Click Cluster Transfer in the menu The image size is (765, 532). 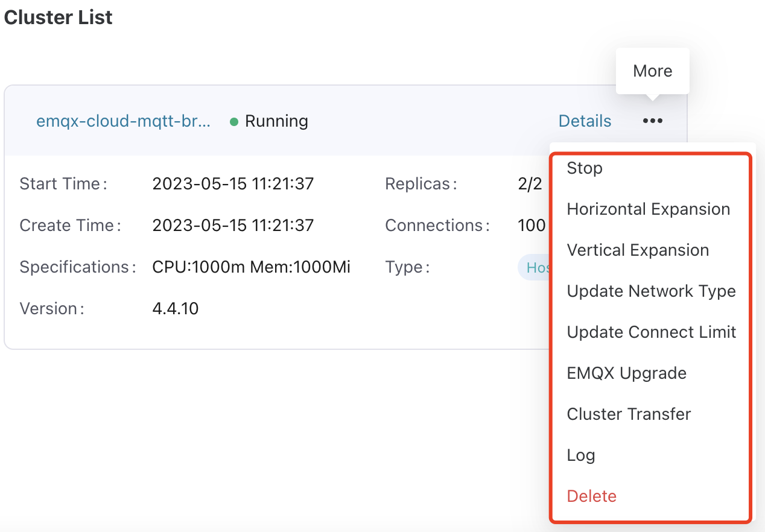coord(629,414)
